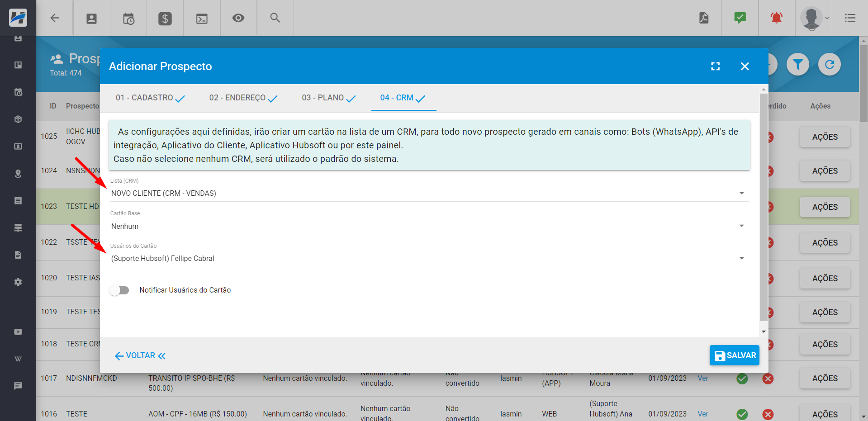Go back with the arrow icon
Viewport: 868px width, 421px height.
(x=55, y=18)
